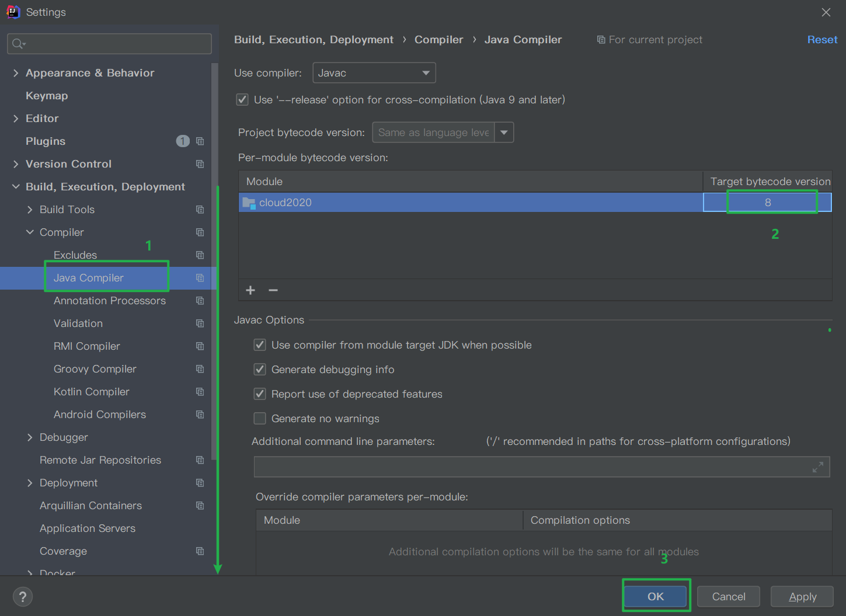This screenshot has width=846, height=616.
Task: Click Compilation options column header
Action: 677,520
